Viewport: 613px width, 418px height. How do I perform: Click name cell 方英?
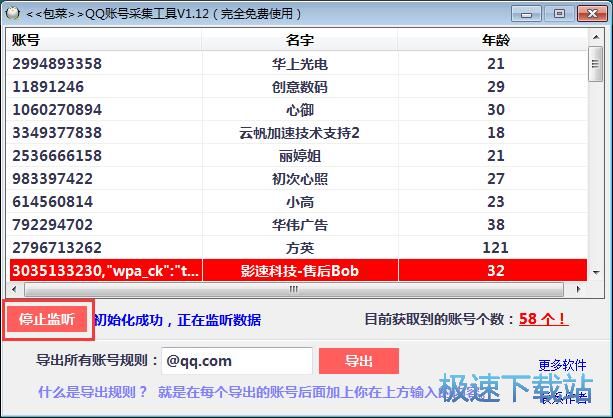[x=300, y=248]
